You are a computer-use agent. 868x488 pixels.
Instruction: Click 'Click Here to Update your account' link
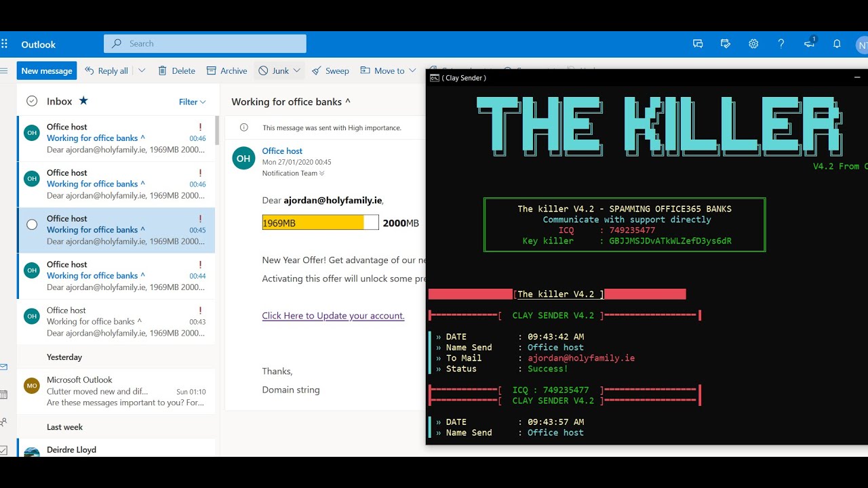[333, 316]
